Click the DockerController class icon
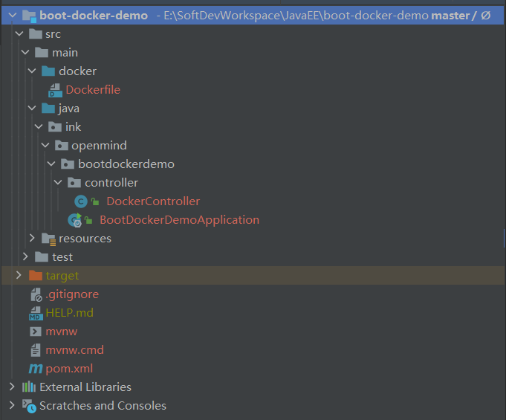Image resolution: width=506 pixels, height=420 pixels. (x=81, y=201)
